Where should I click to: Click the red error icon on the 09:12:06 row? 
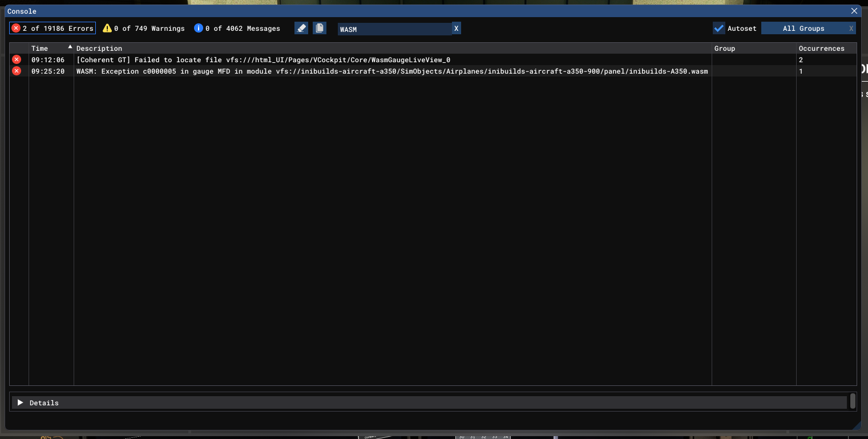pyautogui.click(x=17, y=59)
